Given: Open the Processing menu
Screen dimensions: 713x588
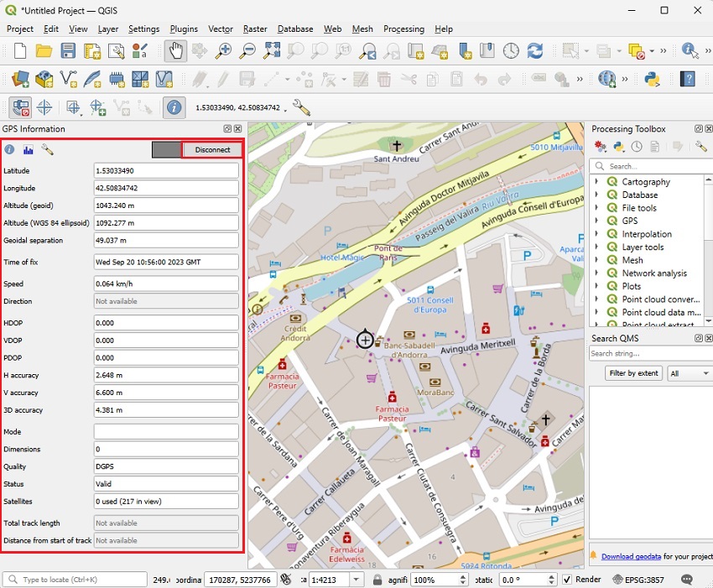Looking at the screenshot, I should click(x=403, y=29).
